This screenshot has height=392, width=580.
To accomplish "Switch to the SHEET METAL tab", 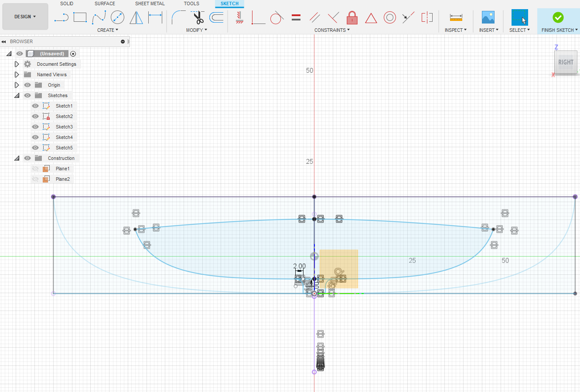I will pyautogui.click(x=150, y=3).
